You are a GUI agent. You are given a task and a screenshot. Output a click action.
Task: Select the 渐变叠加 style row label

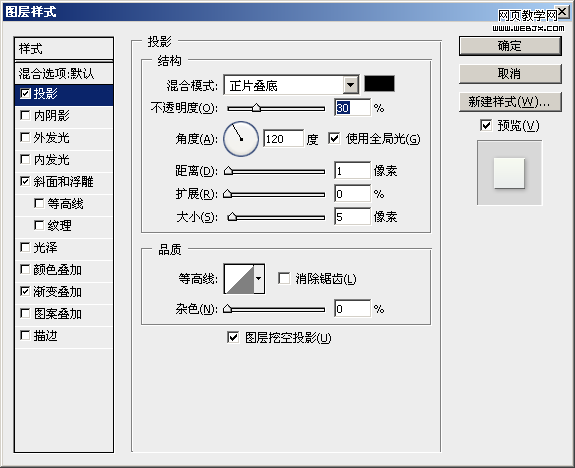[x=58, y=292]
